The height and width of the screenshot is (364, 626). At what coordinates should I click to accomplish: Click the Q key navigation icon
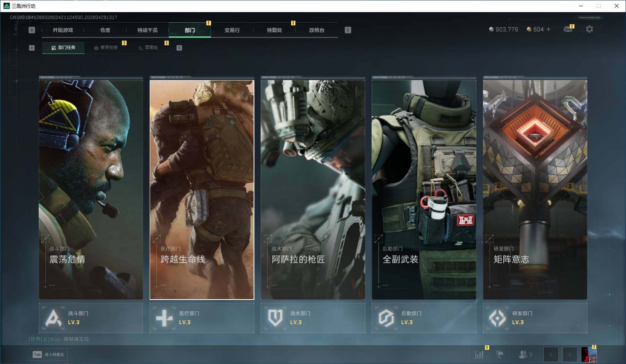(32, 30)
